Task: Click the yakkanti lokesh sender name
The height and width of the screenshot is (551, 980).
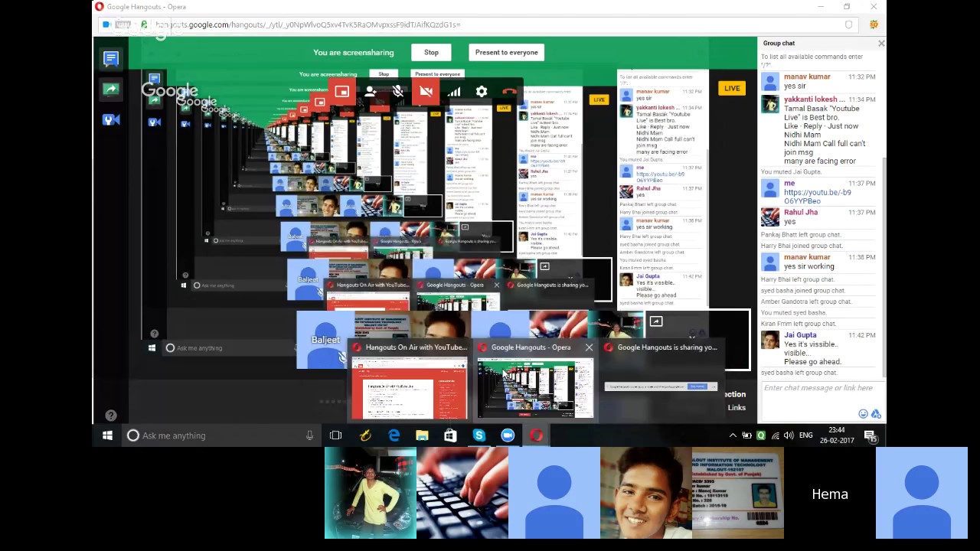Action: point(815,99)
